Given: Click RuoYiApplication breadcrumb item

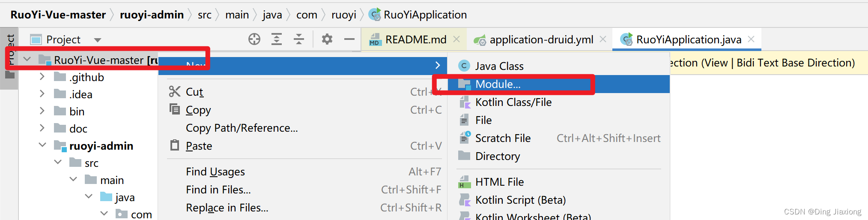Looking at the screenshot, I should coord(418,15).
